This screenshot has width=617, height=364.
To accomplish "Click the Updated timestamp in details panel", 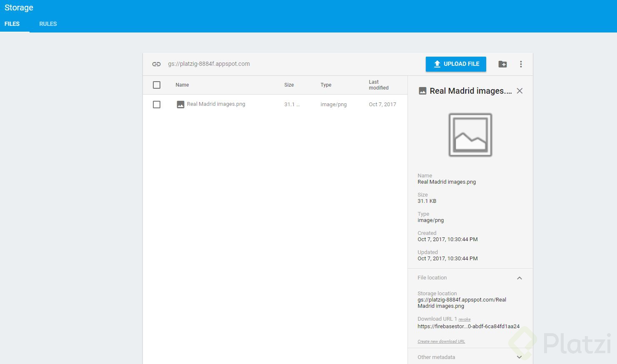I will click(x=448, y=259).
